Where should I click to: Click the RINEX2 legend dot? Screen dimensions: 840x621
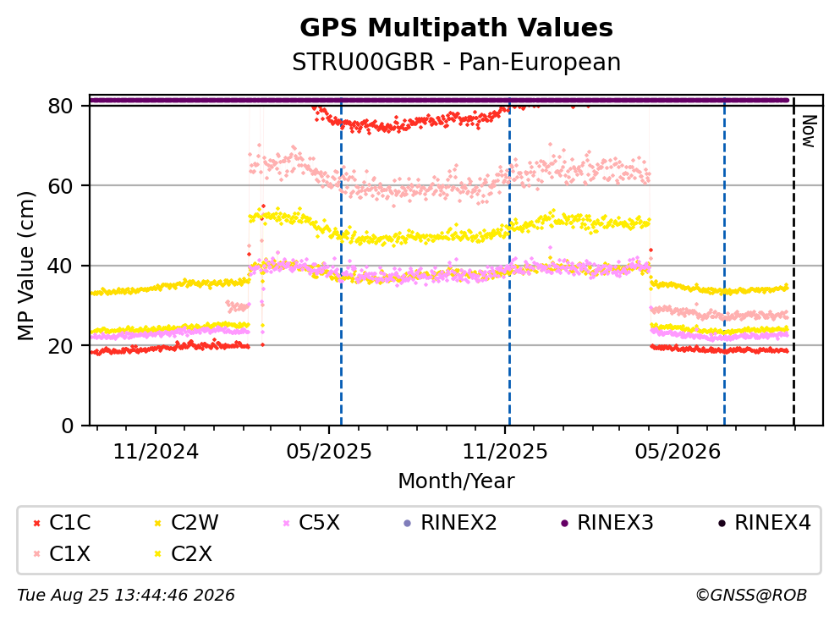407,524
